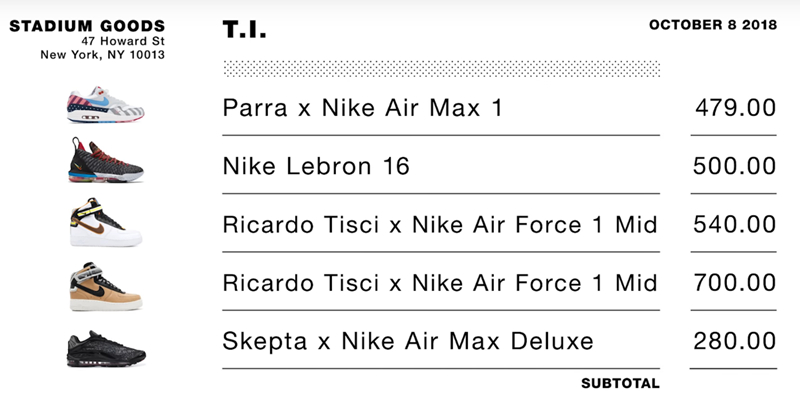Select the 500.00 price for Lebron 16
800x405 pixels.
735,166
